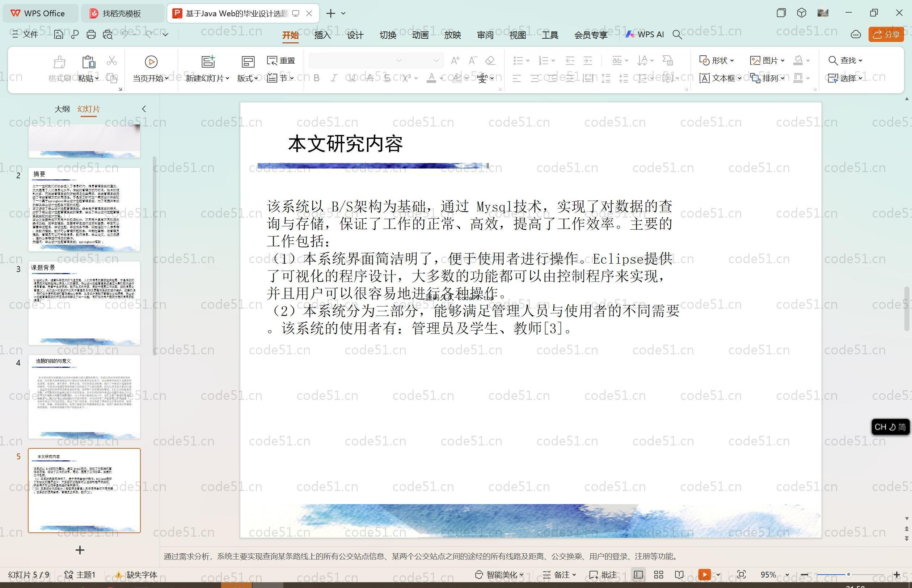
Task: Open the font size combo box dropdown
Action: tap(436, 60)
